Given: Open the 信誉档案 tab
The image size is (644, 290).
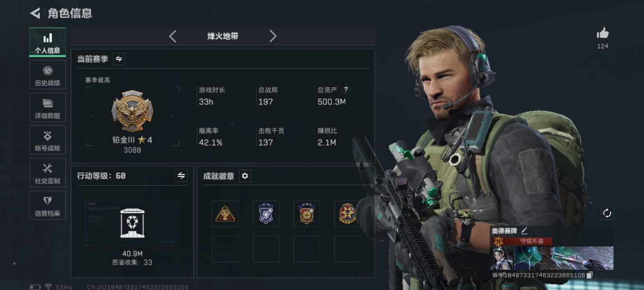Looking at the screenshot, I should point(47,205).
